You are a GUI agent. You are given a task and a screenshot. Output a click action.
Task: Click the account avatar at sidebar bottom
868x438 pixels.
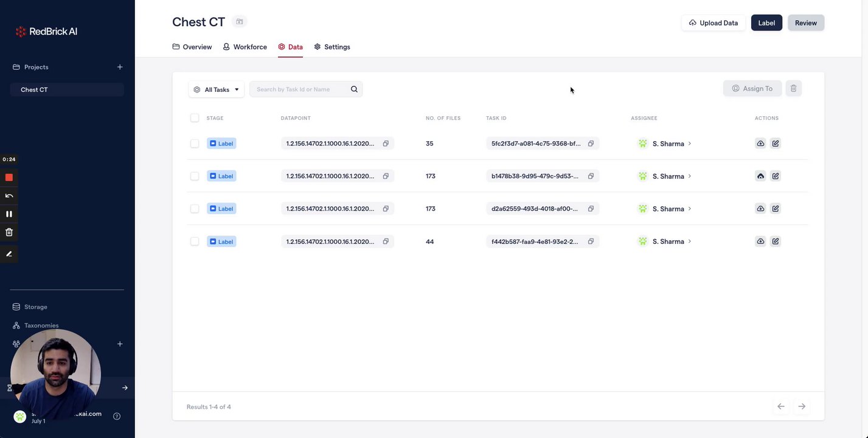coord(20,416)
